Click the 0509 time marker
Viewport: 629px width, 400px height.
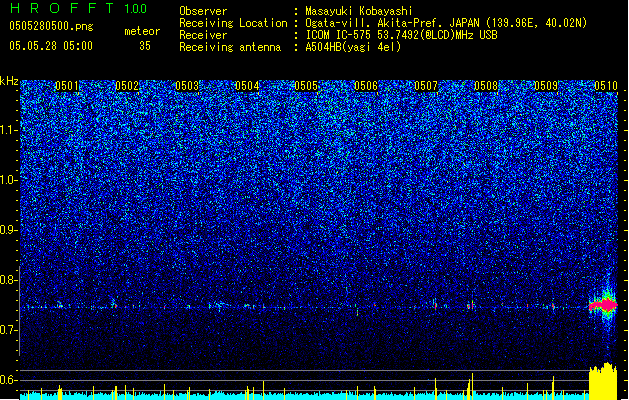[x=546, y=86]
